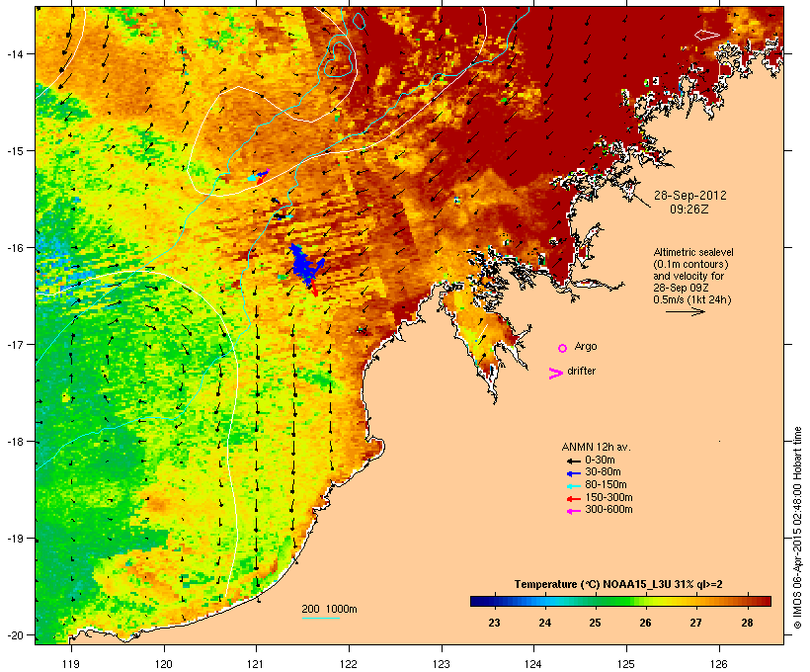Click the 28 value on temperature scale
810x672 pixels.
[x=748, y=623]
